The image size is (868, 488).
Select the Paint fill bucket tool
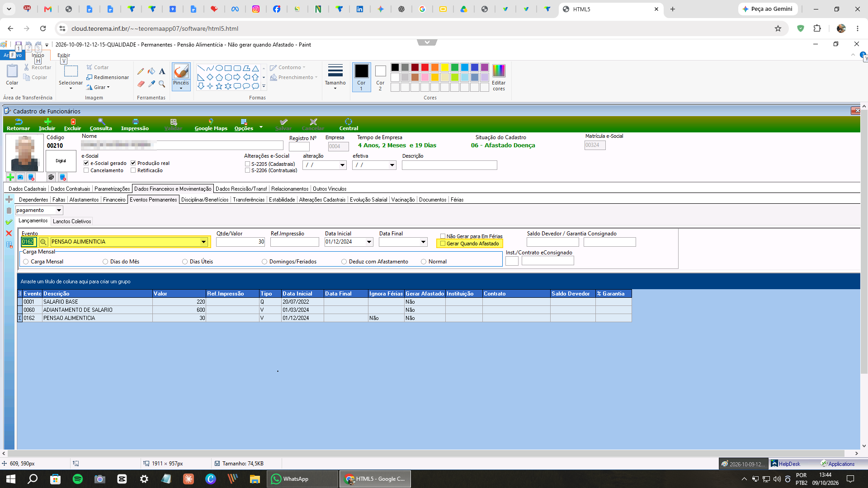(151, 71)
